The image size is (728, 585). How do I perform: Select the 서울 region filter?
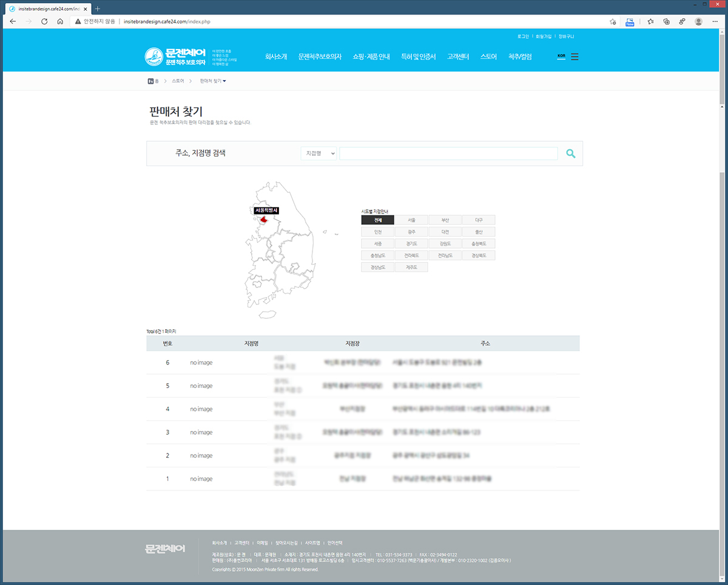tap(411, 220)
